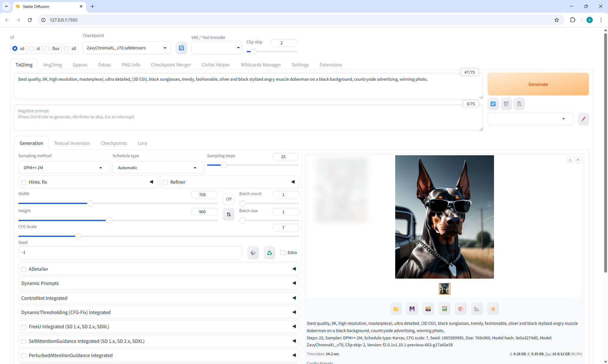Click the CFG Scale slider handle
Viewport: 608px width, 364px height.
click(x=78, y=236)
